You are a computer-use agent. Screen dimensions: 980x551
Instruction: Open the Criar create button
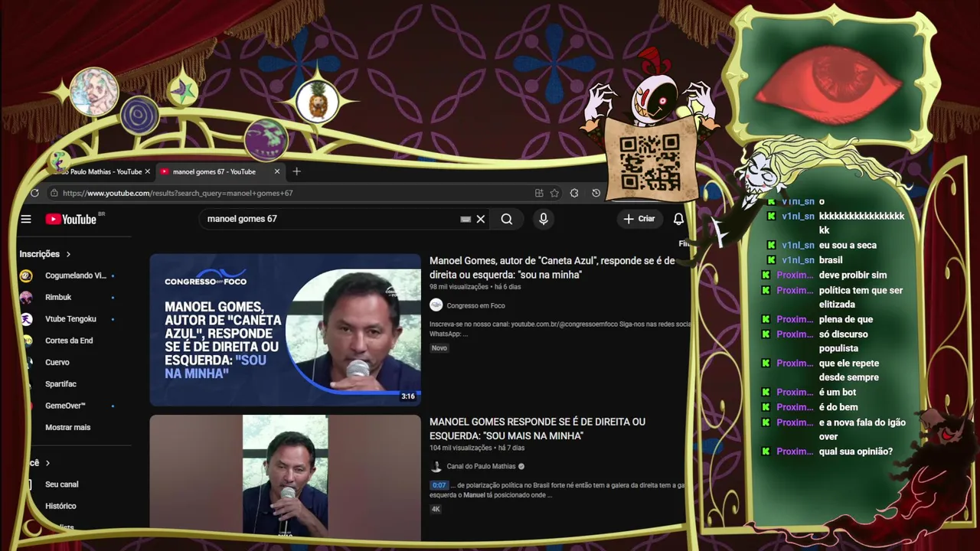pyautogui.click(x=639, y=219)
